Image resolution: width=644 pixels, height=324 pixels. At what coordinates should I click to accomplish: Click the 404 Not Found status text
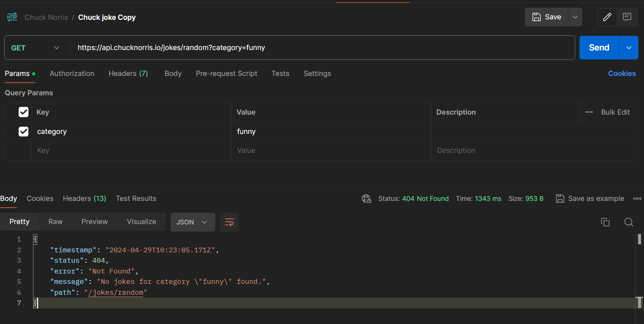pos(425,199)
